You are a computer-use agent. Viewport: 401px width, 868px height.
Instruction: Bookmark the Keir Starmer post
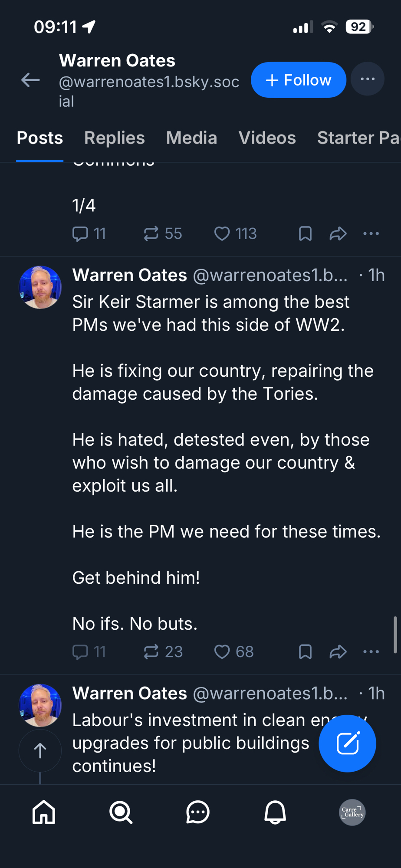pos(305,652)
